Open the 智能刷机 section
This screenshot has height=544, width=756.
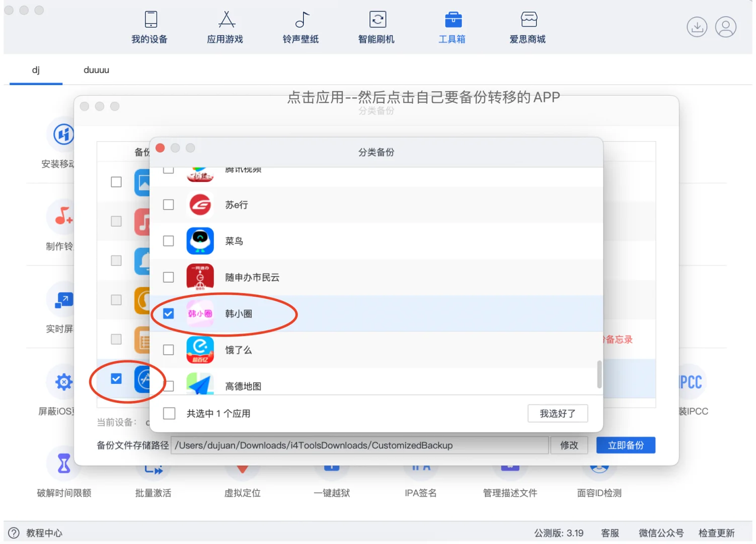click(x=376, y=28)
